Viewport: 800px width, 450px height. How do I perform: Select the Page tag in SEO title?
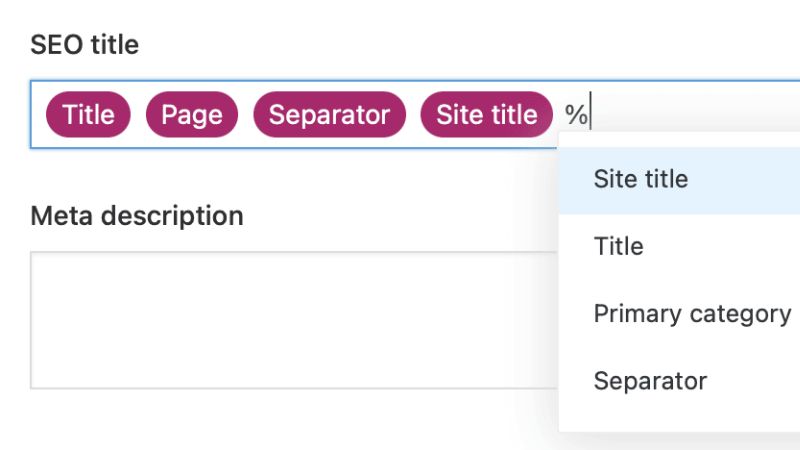pos(191,115)
